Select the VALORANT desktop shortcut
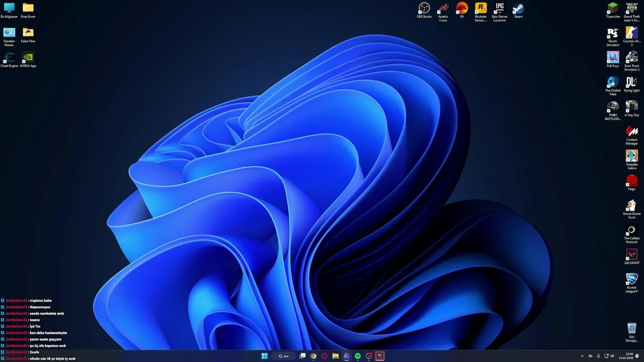644x362 pixels. (x=632, y=257)
